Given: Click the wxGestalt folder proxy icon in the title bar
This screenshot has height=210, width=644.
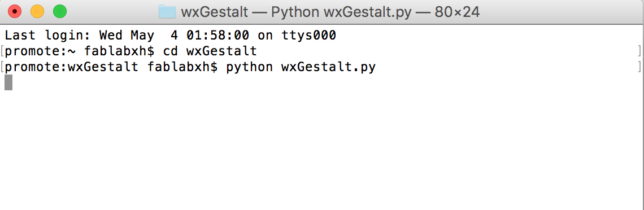Looking at the screenshot, I should [x=167, y=11].
